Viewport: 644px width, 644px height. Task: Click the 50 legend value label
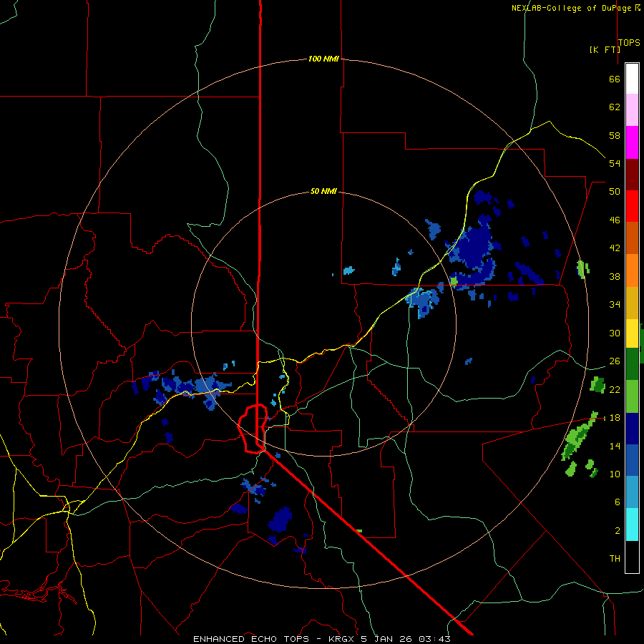tap(615, 191)
